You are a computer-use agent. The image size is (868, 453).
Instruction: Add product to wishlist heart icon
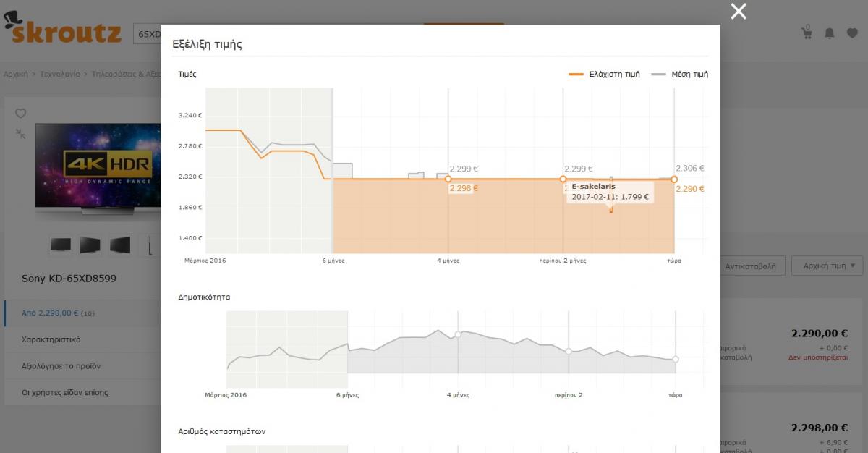click(20, 113)
